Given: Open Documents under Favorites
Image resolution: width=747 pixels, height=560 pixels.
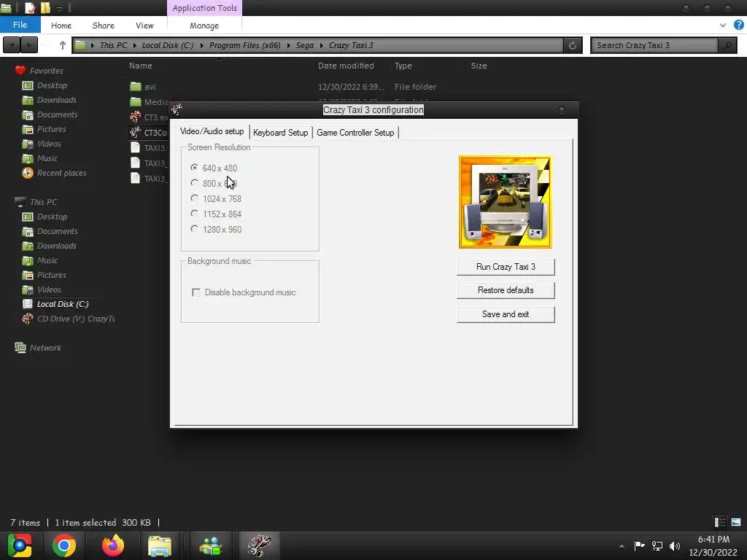Looking at the screenshot, I should click(57, 114).
